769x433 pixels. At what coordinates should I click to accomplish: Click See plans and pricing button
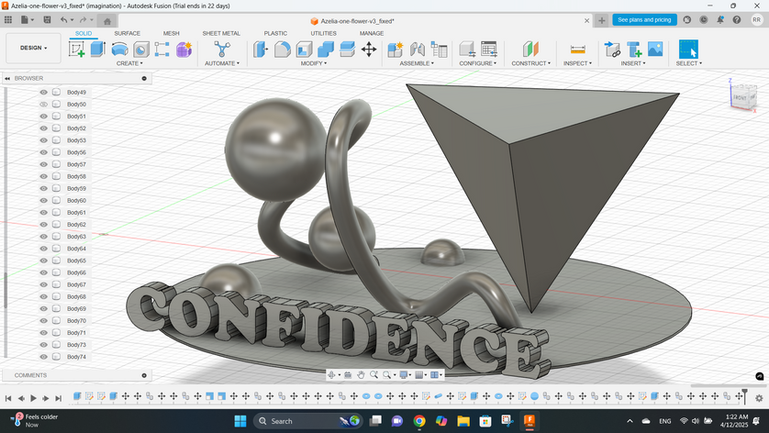pyautogui.click(x=644, y=20)
